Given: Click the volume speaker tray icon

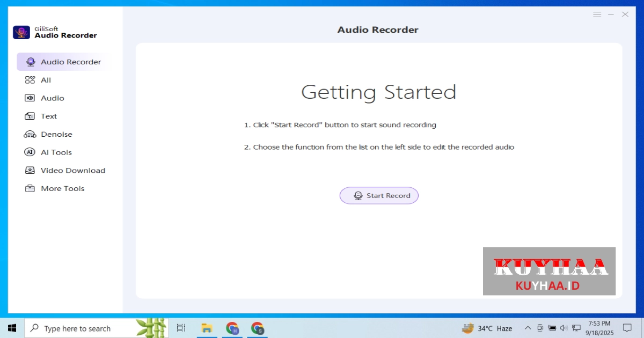Looking at the screenshot, I should point(564,328).
